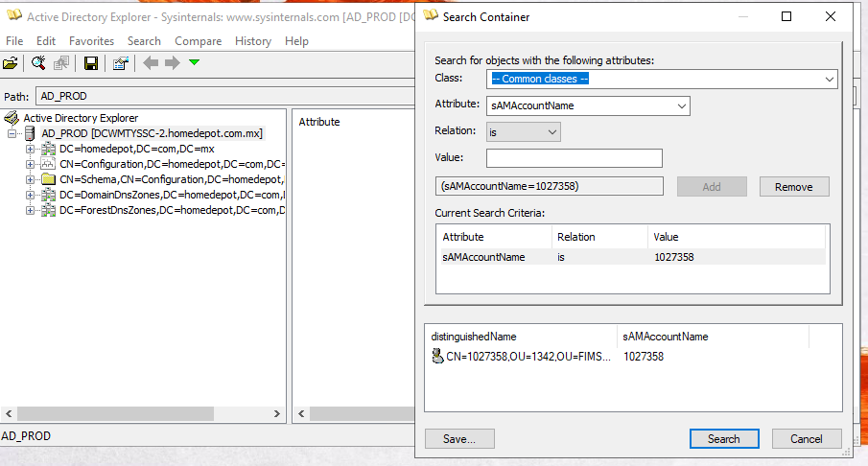Open the Compare menu

point(199,41)
